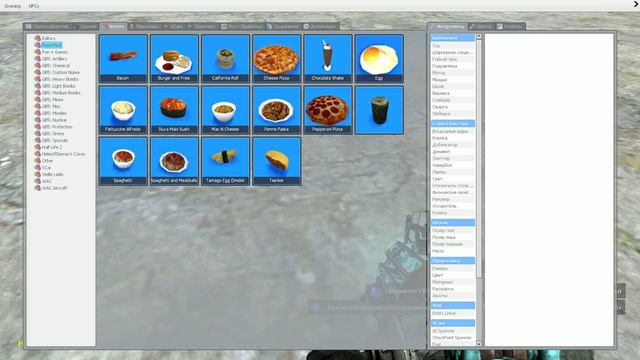Switch to the Персонажи tab
This screenshot has height=360, width=640.
(144, 27)
